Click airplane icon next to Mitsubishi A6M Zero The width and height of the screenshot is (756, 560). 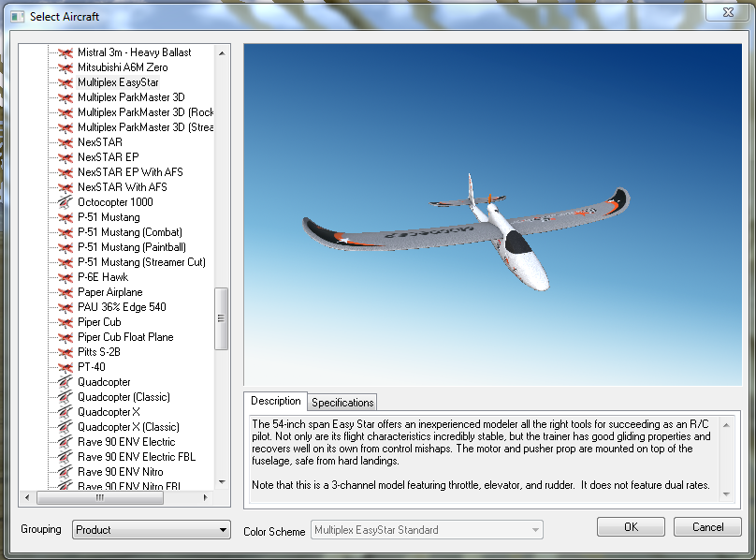(x=65, y=67)
